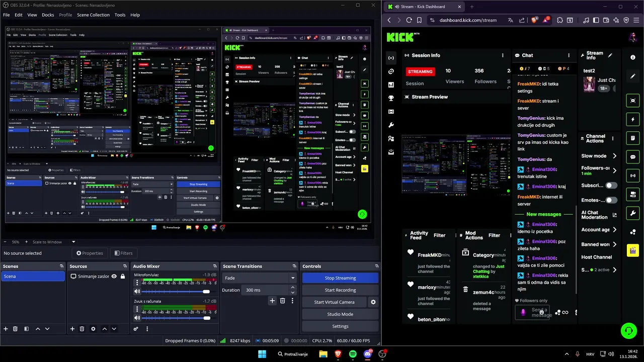644x362 pixels.
Task: Open the Docks menu in OBS
Action: [48, 15]
